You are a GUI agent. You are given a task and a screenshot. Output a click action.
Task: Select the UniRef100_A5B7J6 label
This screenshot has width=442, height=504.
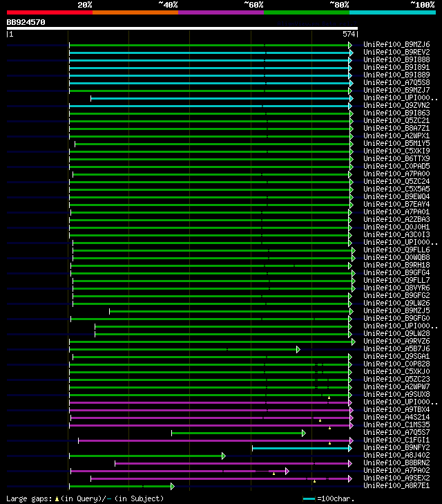[396, 348]
